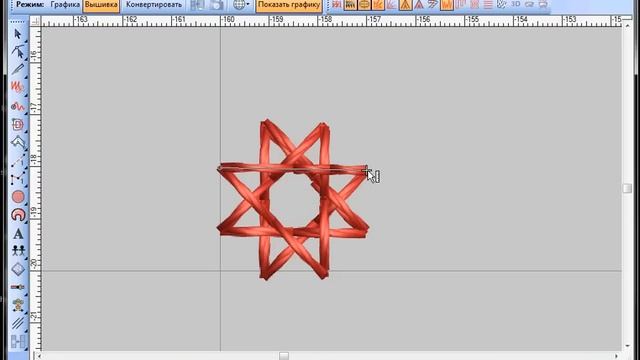Viewport: 640px width, 360px height.
Task: Click the vertical scrollbar up arrow
Action: (627, 25)
